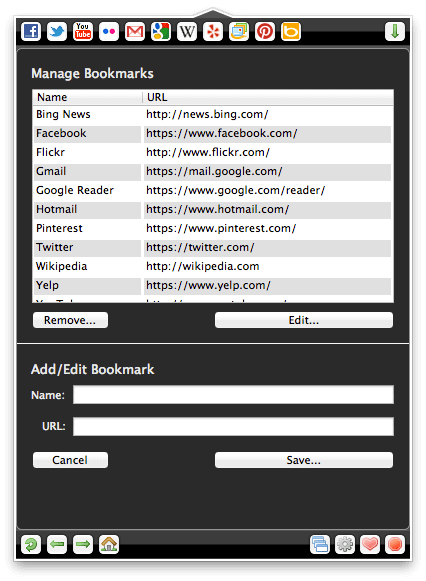This screenshot has width=426, height=581.
Task: Select the Pinterest bookmark row
Action: tap(212, 228)
